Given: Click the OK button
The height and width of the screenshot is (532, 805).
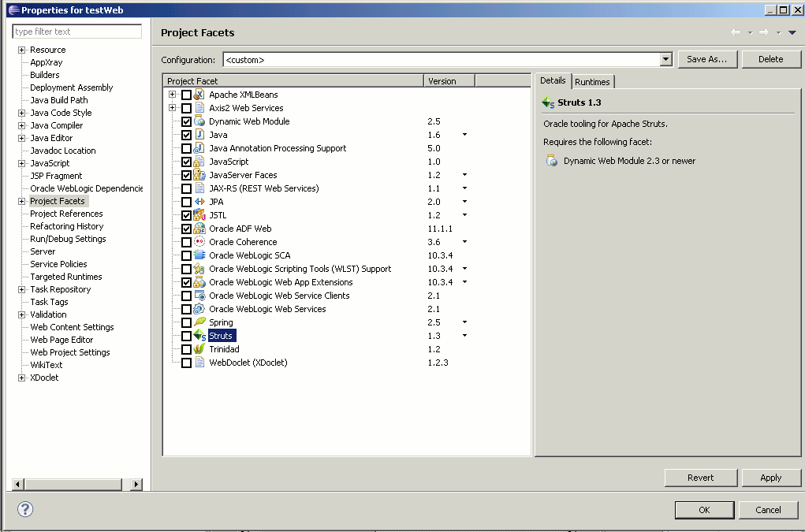Looking at the screenshot, I should point(704,510).
